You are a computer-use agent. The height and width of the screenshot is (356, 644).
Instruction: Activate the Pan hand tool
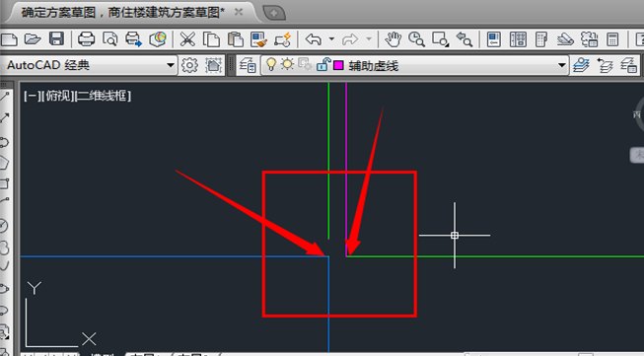click(x=393, y=39)
